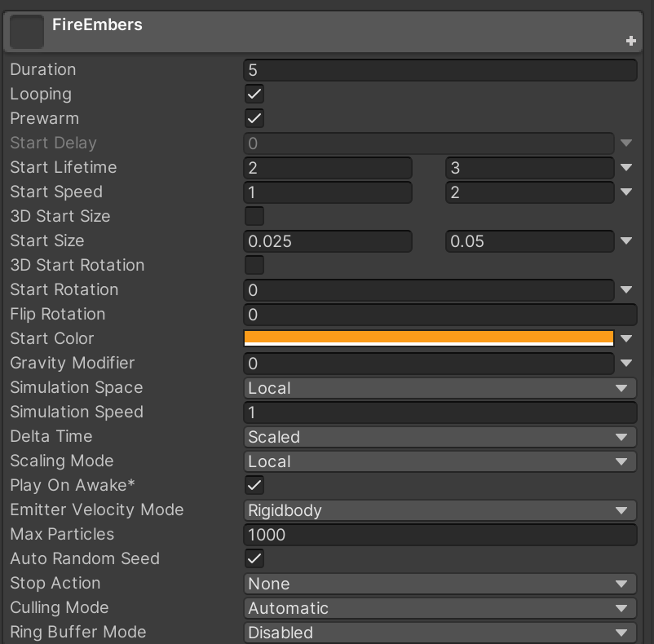Open Start Lifetime mode arrow menu

[626, 168]
